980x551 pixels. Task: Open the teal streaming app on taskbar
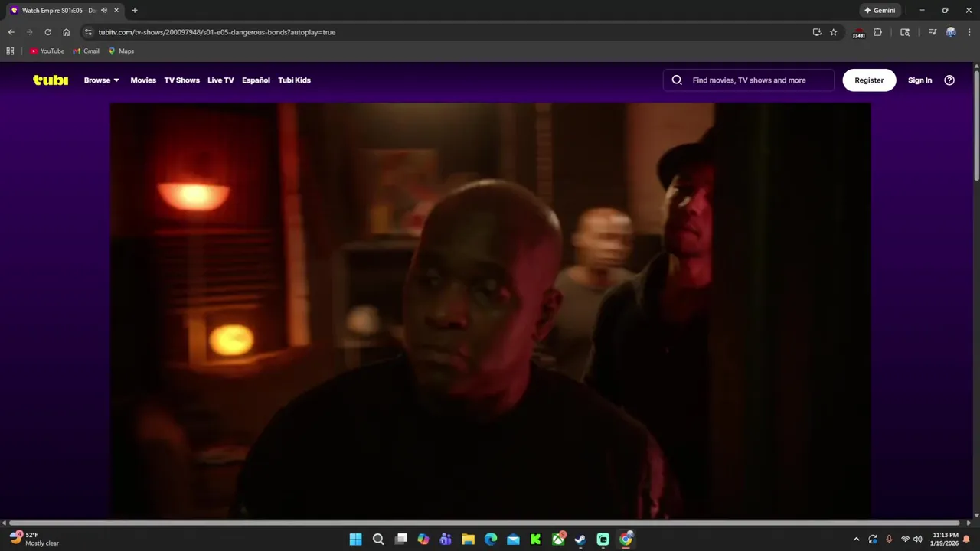[x=603, y=540]
